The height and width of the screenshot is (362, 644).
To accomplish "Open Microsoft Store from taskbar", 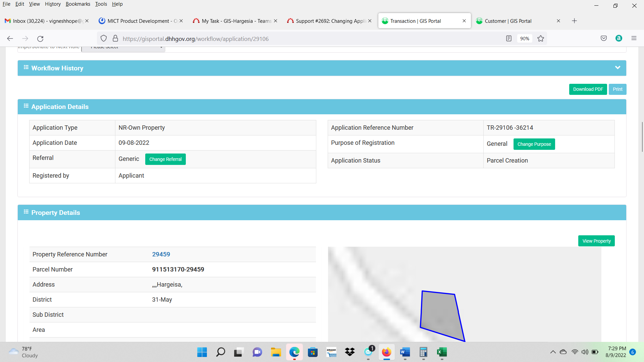I will point(313,352).
